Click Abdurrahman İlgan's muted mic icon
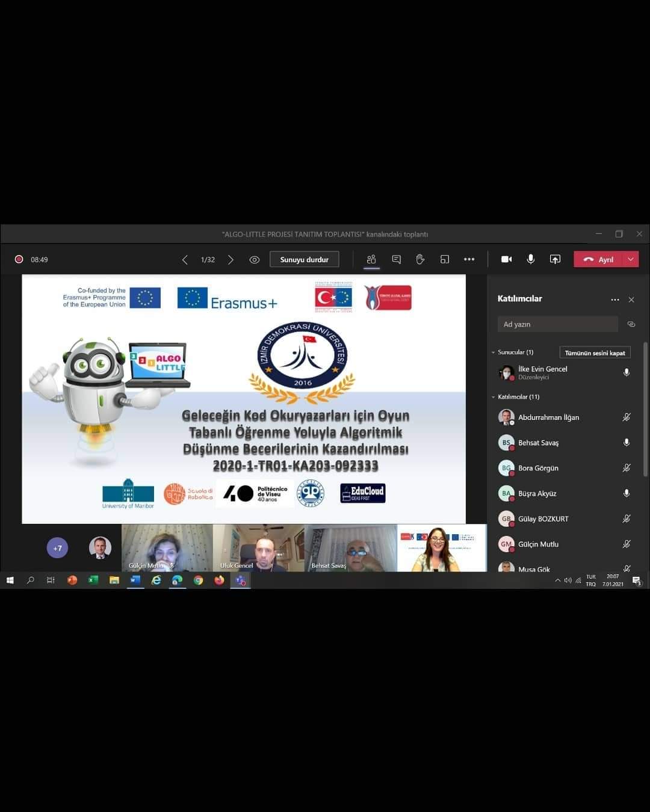The height and width of the screenshot is (812, 650). click(x=627, y=417)
